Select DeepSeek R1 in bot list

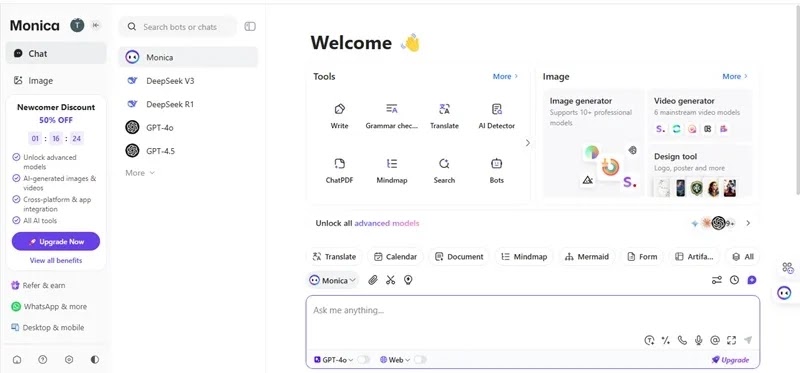(188, 104)
